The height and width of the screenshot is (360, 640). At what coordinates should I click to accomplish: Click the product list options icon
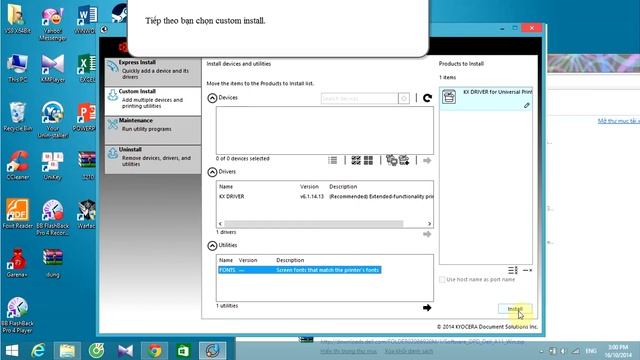[513, 270]
